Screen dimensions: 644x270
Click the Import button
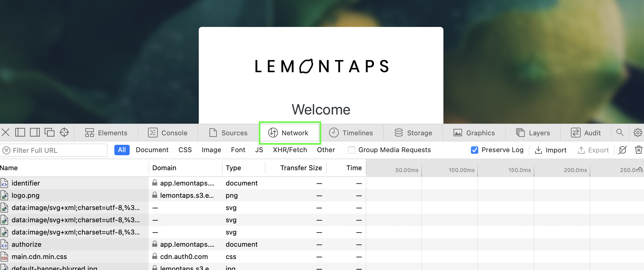pos(550,150)
